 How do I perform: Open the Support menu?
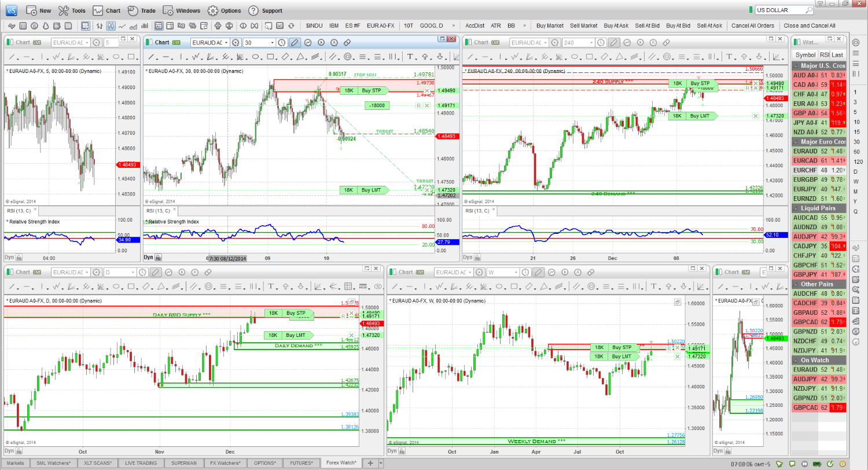pos(265,10)
